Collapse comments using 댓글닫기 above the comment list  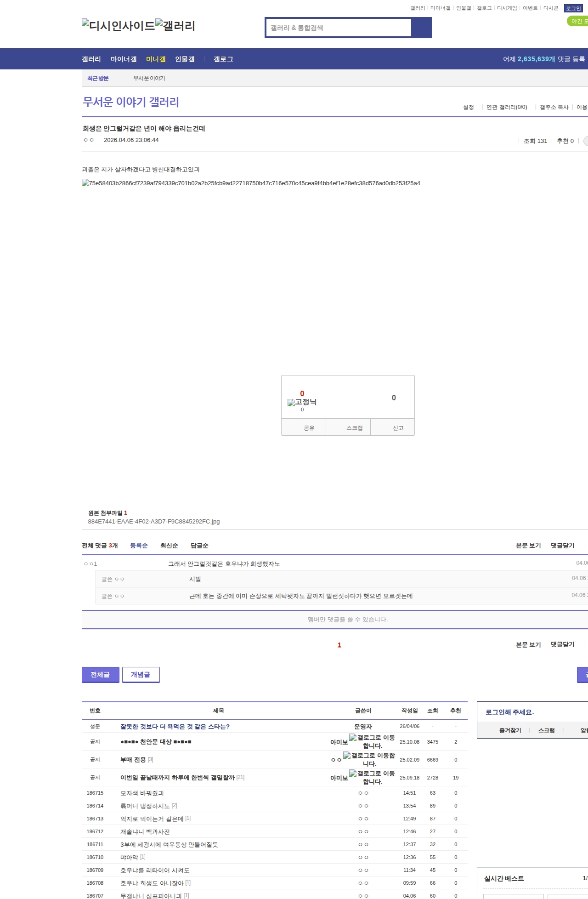562,546
